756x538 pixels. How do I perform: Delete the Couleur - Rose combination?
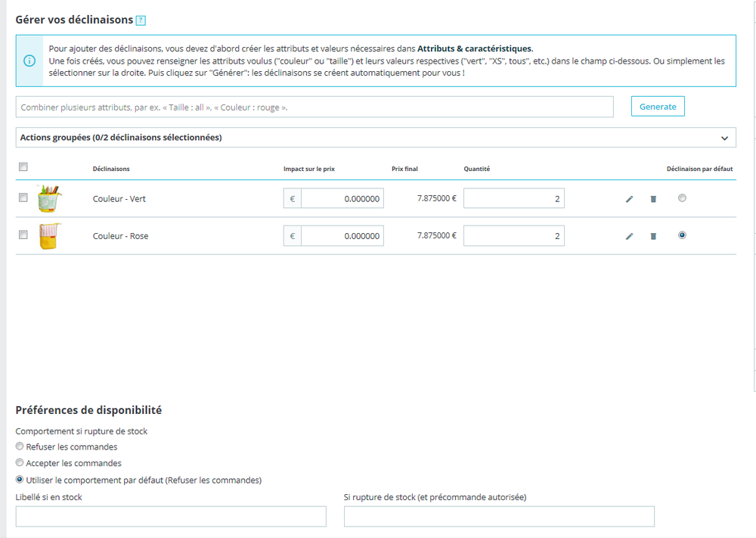point(653,236)
